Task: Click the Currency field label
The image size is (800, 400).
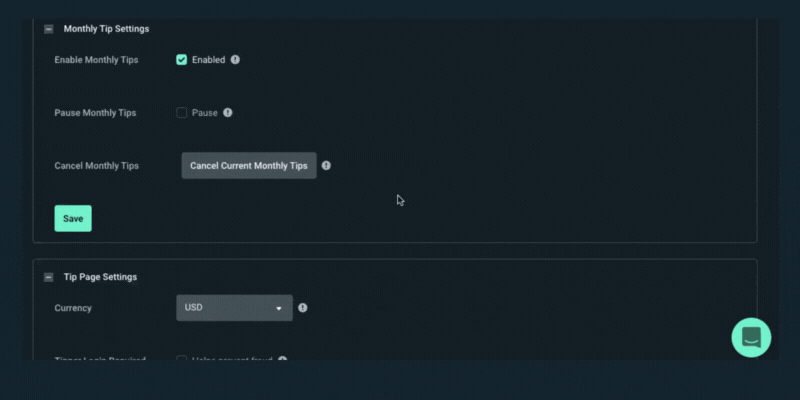Action: (x=73, y=308)
